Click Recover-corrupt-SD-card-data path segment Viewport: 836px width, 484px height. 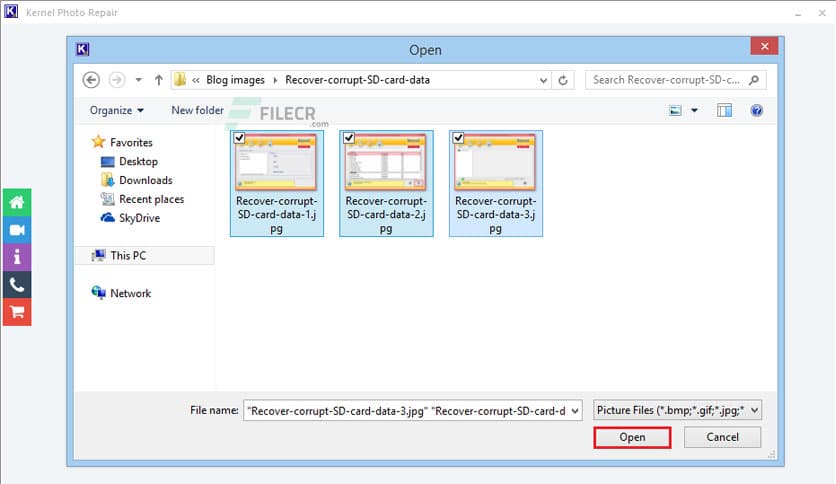(x=357, y=80)
